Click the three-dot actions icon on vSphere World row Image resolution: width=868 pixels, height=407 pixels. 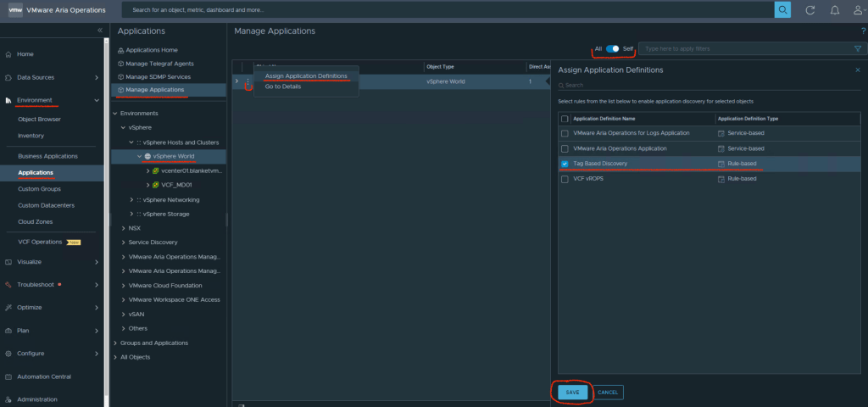click(x=248, y=82)
